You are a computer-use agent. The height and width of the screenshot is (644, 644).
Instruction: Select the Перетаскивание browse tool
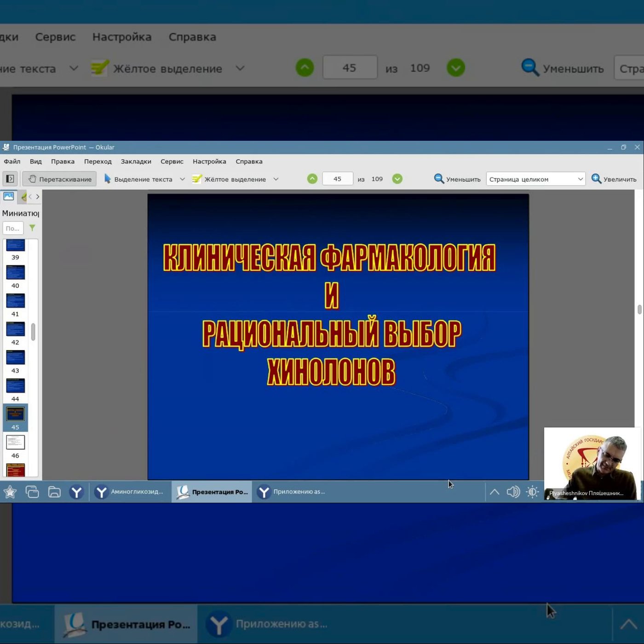coord(60,179)
